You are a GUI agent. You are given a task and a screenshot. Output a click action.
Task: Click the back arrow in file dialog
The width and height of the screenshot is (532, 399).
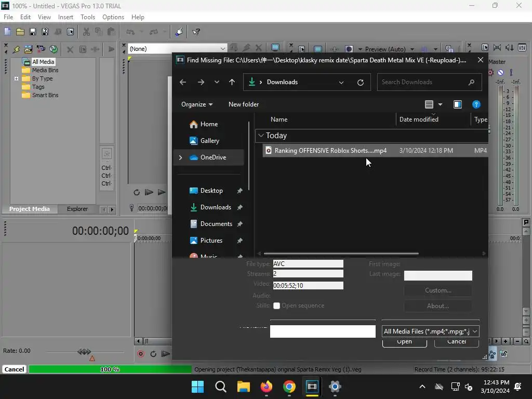click(x=183, y=82)
